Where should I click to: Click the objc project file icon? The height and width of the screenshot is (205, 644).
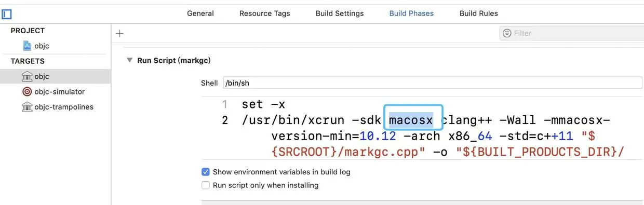point(28,46)
